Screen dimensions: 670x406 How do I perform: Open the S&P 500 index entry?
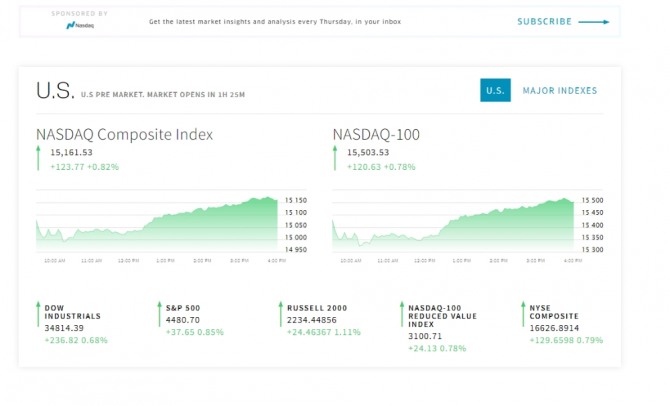click(183, 308)
